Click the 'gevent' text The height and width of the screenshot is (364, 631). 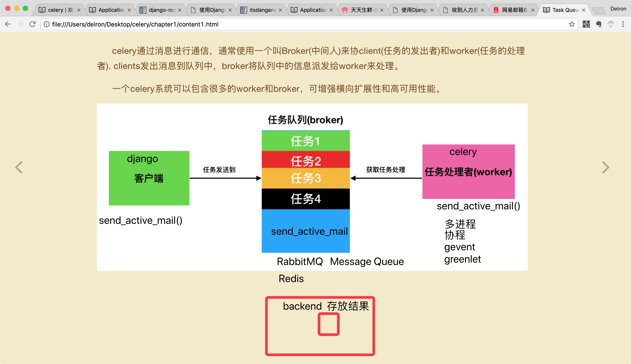point(460,247)
